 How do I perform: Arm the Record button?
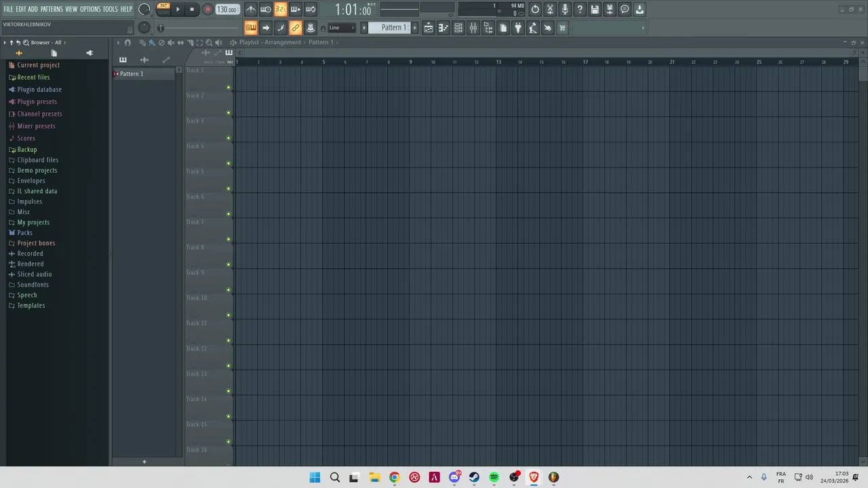point(208,9)
